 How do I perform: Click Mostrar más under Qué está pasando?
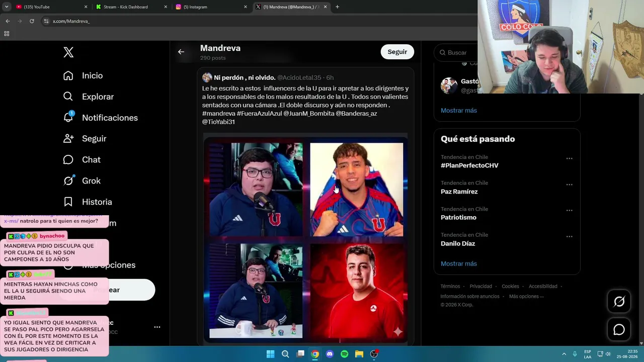point(459,263)
